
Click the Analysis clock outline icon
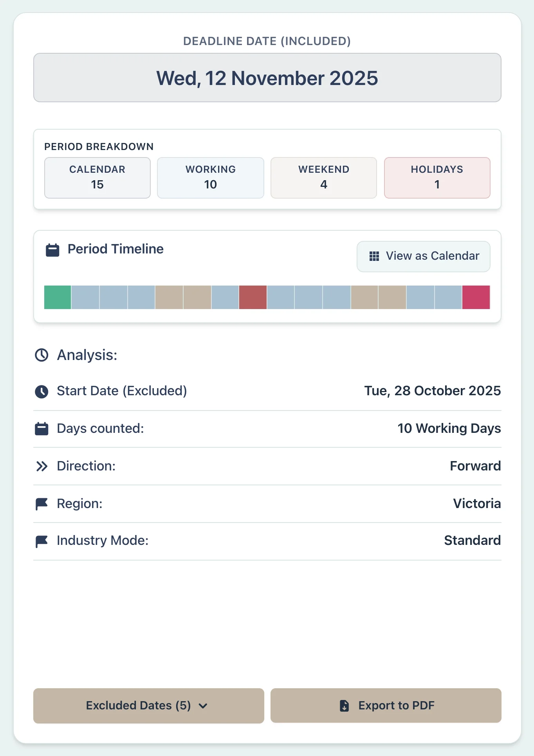[41, 355]
